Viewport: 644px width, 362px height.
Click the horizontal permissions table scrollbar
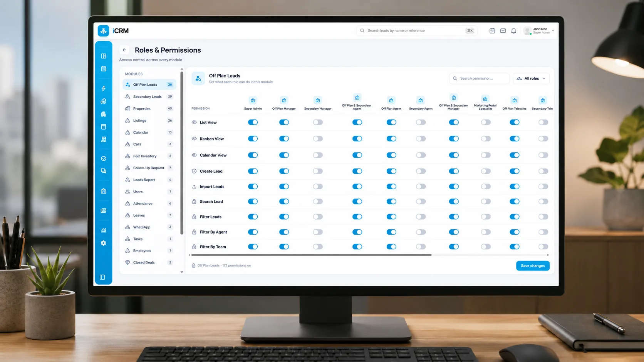coord(311,255)
